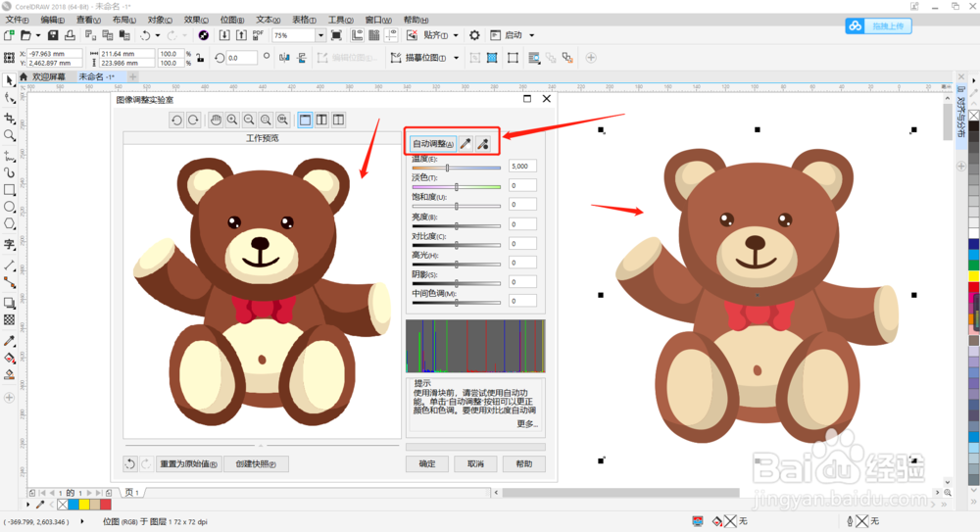This screenshot has width=980, height=532.
Task: Add a new document tab with plus
Action: coord(132,76)
